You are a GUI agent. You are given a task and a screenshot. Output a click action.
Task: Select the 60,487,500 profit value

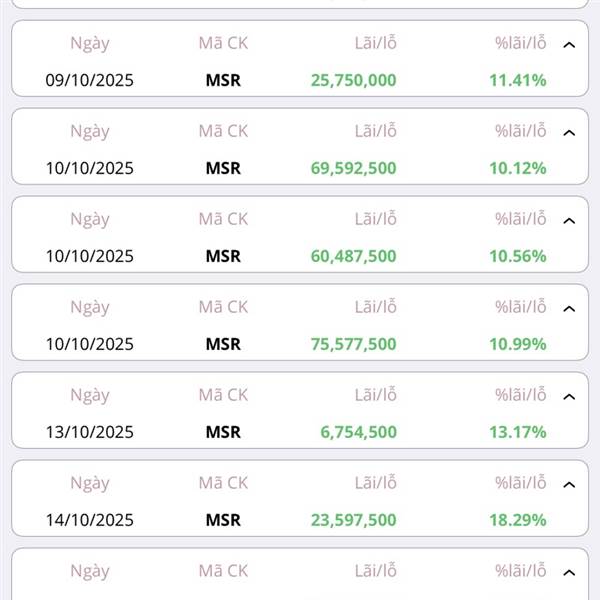pos(353,256)
